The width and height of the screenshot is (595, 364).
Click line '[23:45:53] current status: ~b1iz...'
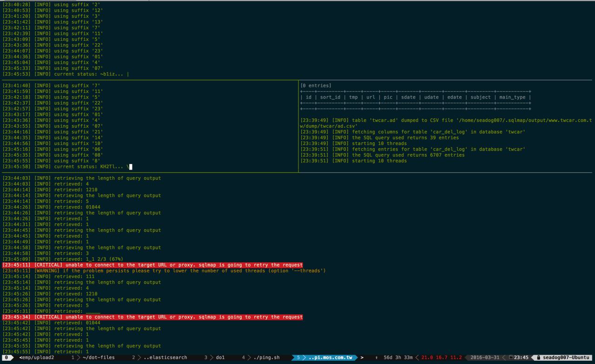click(x=66, y=74)
